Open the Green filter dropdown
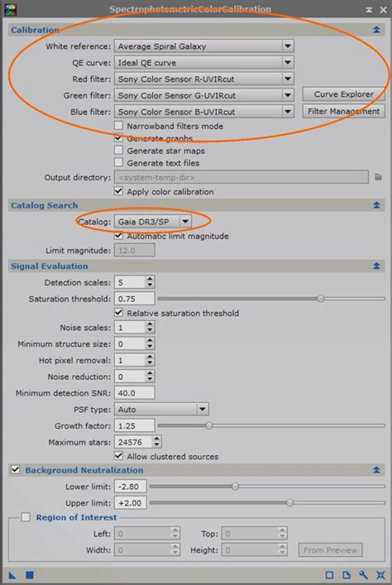Viewport: 392px width, 585px height. coord(204,95)
